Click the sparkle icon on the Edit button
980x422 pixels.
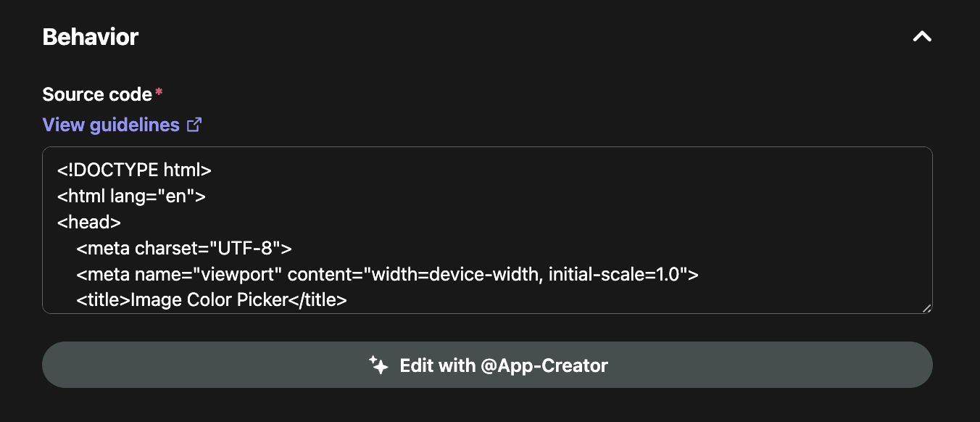(378, 365)
